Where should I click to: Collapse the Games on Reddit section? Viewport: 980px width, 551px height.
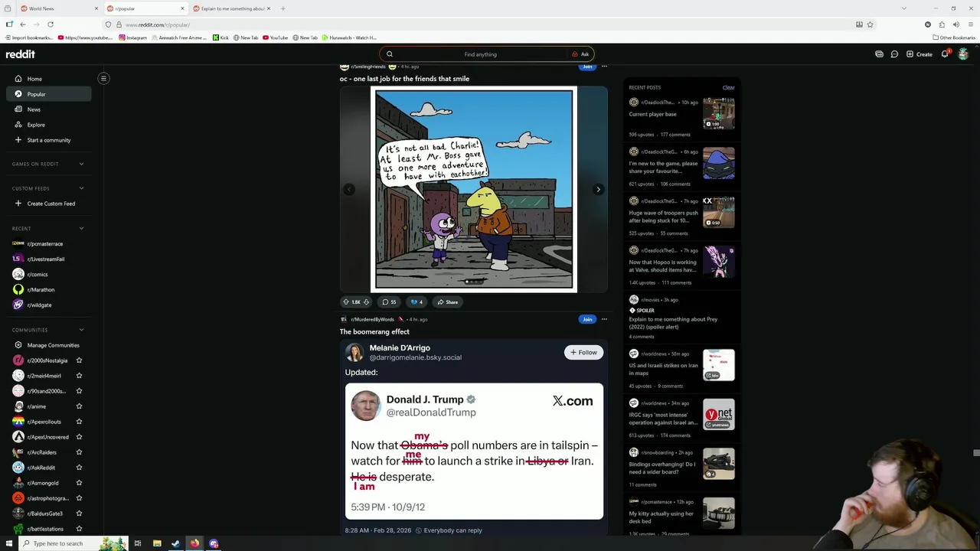[x=81, y=164]
